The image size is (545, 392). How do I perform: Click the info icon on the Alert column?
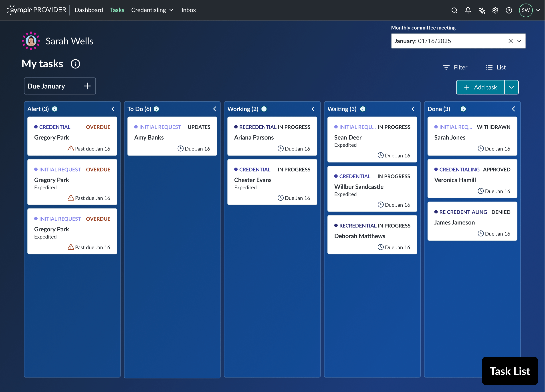[x=55, y=109]
